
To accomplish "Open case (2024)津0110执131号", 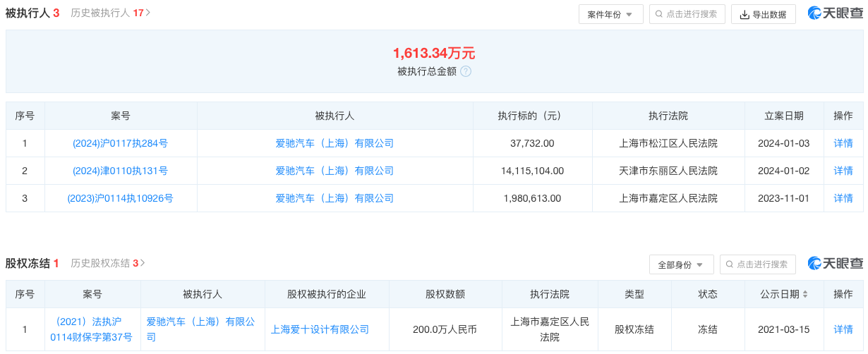I will click(121, 171).
